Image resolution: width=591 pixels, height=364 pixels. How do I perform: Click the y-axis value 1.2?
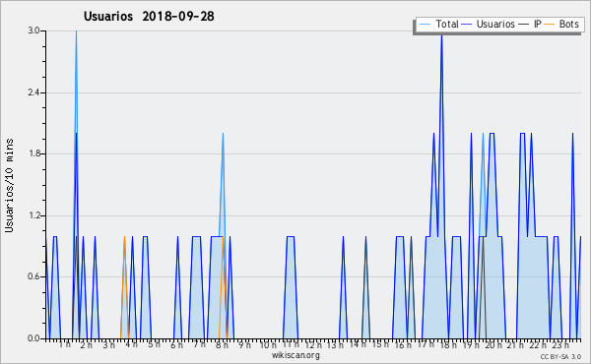33,215
